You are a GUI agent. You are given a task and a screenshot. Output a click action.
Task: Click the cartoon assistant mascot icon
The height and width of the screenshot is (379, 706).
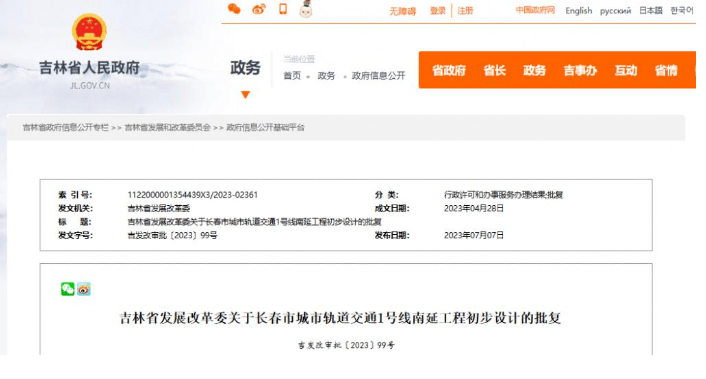pyautogui.click(x=306, y=9)
